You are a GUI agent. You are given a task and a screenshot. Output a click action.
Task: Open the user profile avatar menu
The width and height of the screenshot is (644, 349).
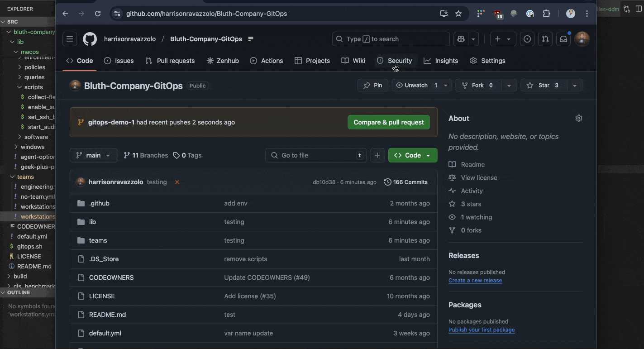point(582,39)
